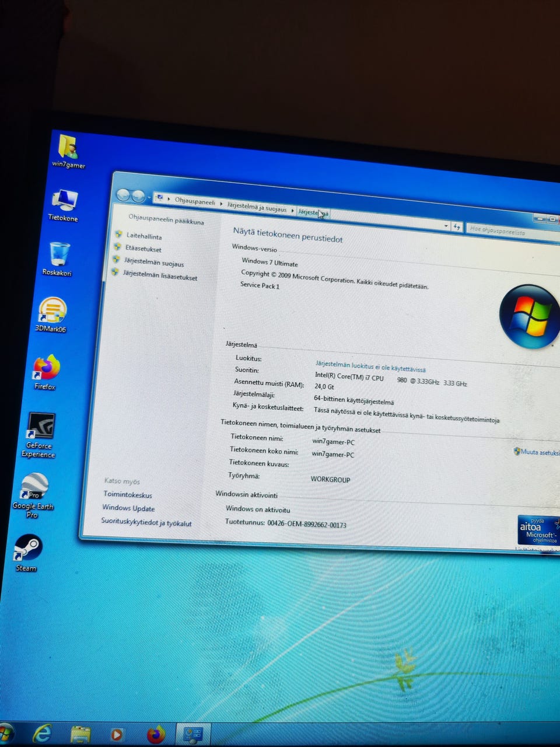
Task: Expand the Järjestelmä ja suojaus breadcrumb arrow
Action: tap(292, 210)
